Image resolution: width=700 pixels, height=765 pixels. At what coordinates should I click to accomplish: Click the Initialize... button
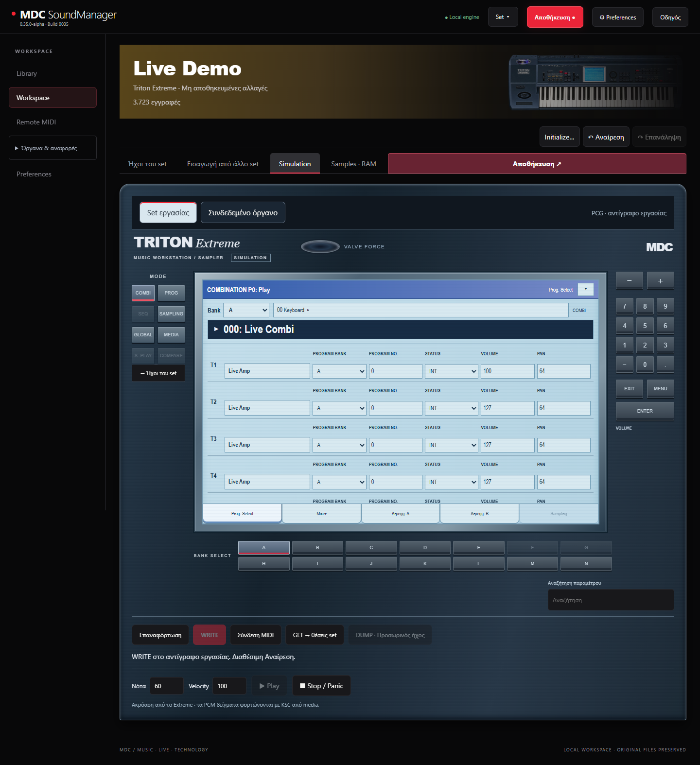[559, 137]
